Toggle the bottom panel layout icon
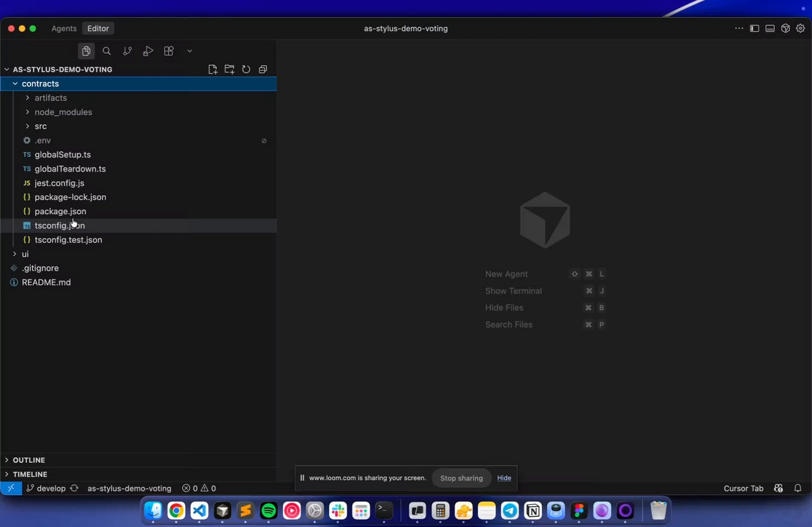 click(x=769, y=29)
